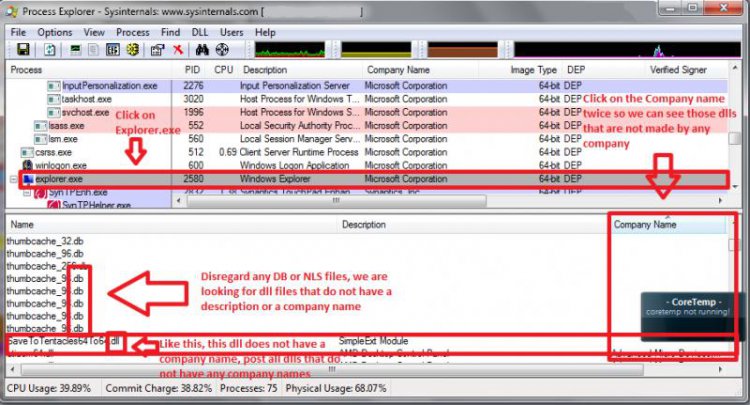Open the Users menu
The width and height of the screenshot is (750, 405).
(232, 32)
